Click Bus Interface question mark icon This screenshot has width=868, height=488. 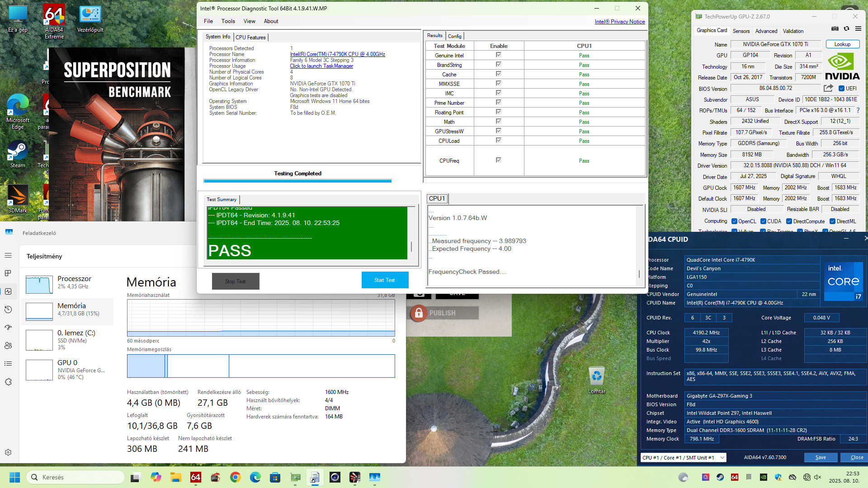[858, 110]
